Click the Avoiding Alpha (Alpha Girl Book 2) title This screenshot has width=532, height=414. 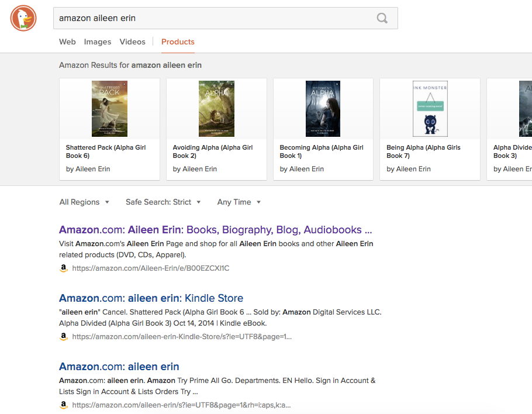click(213, 151)
